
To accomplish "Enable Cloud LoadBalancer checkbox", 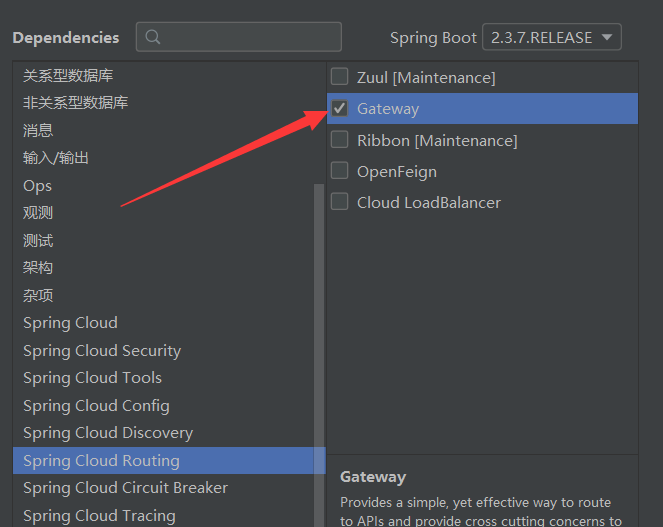I will click(x=340, y=202).
